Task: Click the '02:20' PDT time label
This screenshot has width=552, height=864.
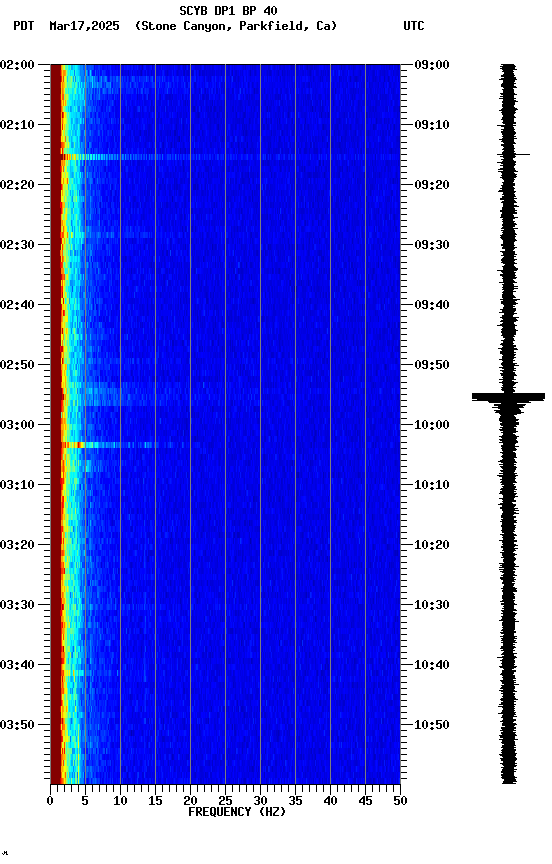Action: pyautogui.click(x=18, y=185)
